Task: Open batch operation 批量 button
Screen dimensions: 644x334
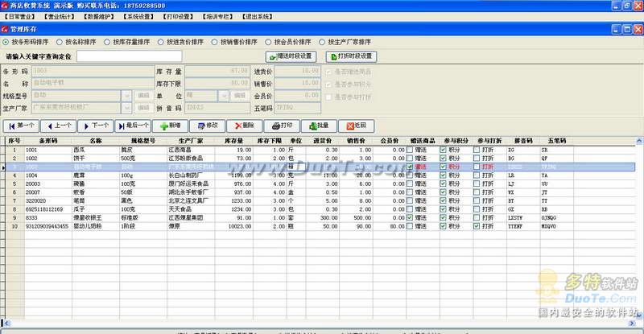Action: pos(319,126)
